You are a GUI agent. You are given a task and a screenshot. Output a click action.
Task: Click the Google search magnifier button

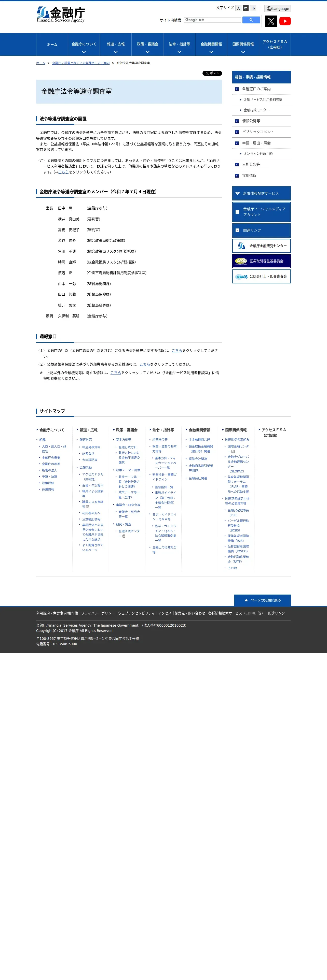tap(251, 20)
